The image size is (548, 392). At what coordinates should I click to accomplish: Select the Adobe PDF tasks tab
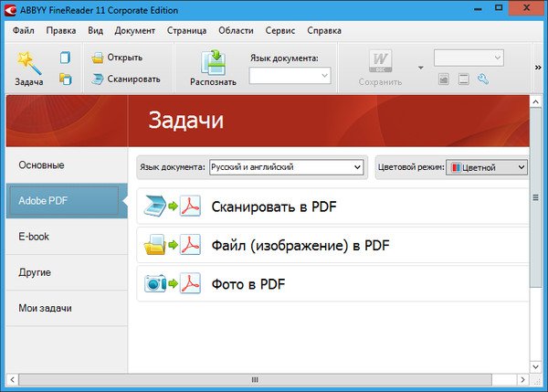[x=67, y=201]
